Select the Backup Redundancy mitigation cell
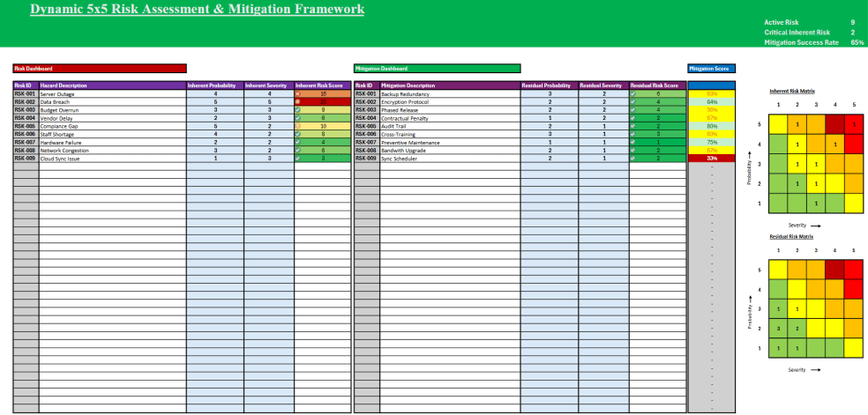The height and width of the screenshot is (415, 868). pos(450,94)
